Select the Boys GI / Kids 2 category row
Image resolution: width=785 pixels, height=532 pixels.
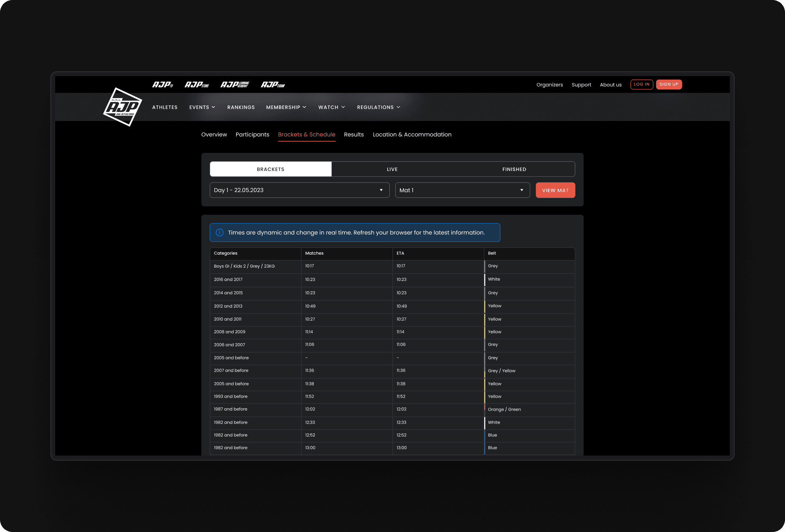244,266
